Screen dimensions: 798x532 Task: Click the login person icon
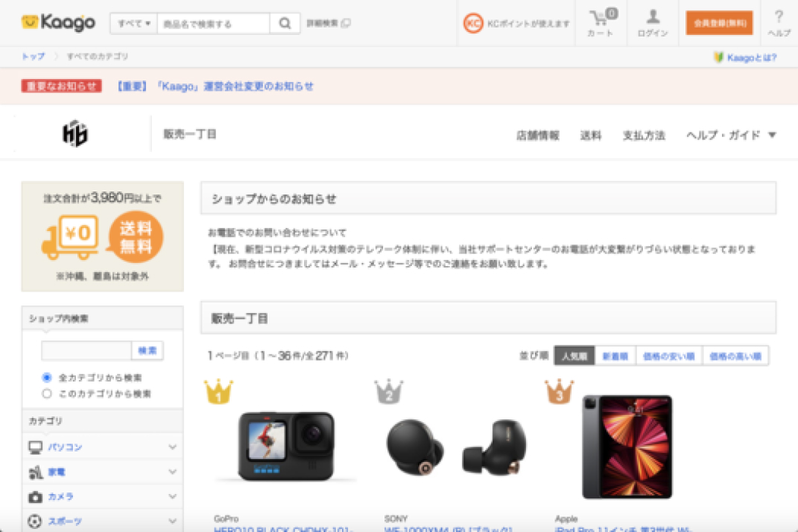[x=653, y=17]
